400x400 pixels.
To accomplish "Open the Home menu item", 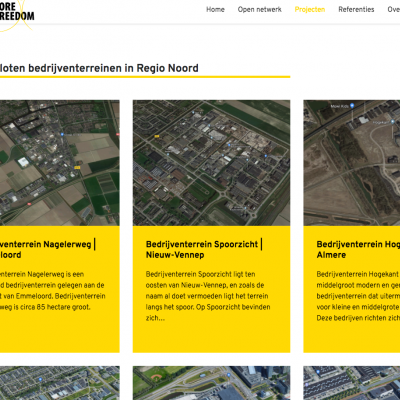I will [x=215, y=9].
